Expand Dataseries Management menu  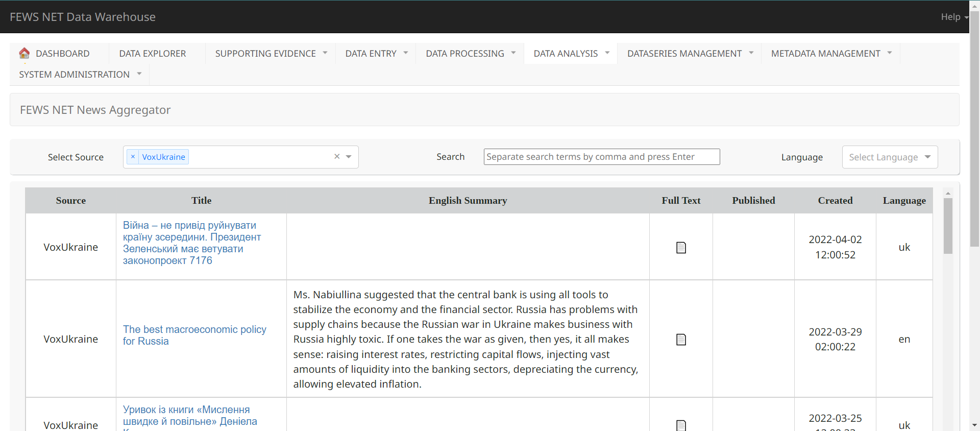click(690, 54)
